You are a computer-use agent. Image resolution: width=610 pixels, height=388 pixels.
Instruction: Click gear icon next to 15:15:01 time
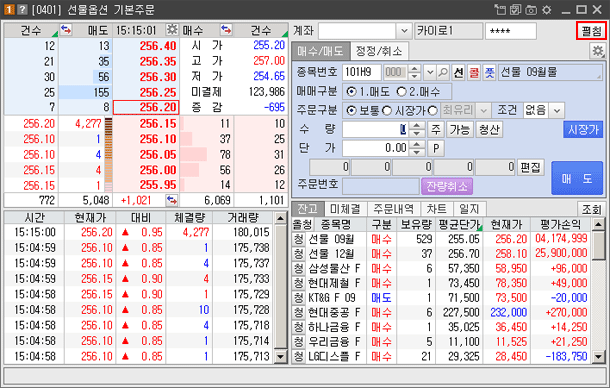tap(172, 29)
